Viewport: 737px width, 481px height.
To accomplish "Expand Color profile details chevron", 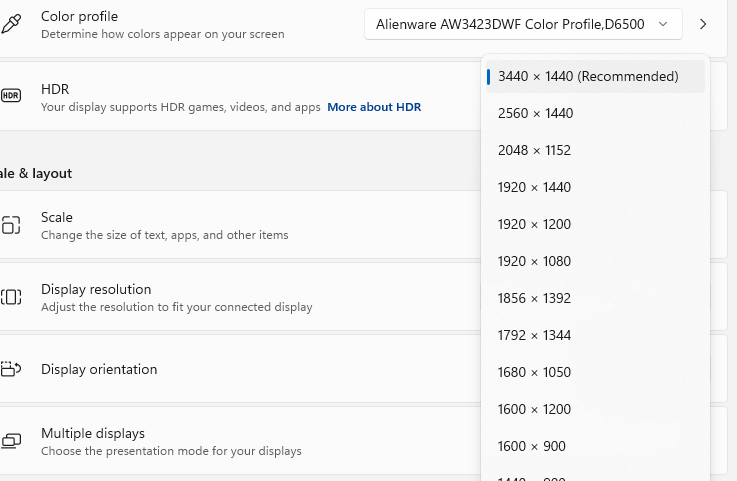I will [703, 24].
